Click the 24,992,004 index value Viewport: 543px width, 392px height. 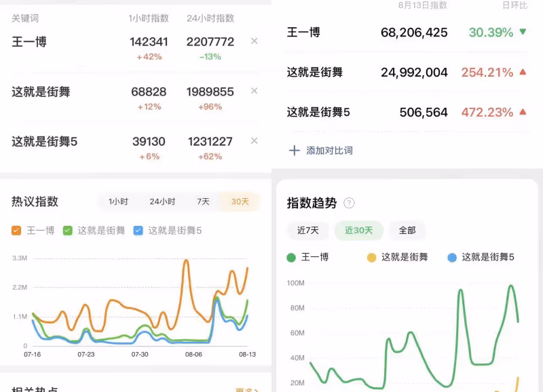click(x=414, y=73)
